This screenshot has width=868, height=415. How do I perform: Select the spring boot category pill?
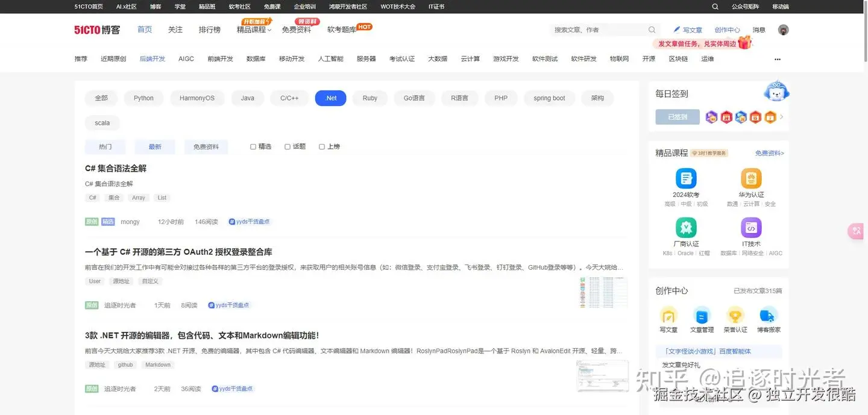point(550,98)
